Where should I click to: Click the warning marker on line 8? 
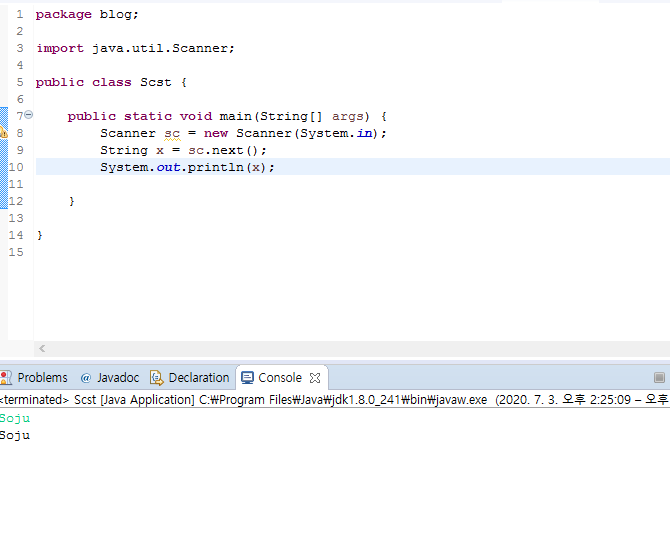pos(3,133)
